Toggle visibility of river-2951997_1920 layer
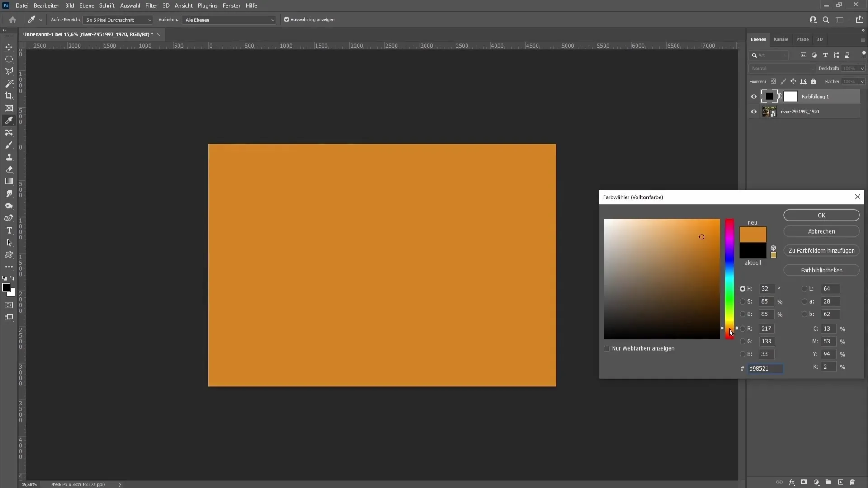Image resolution: width=868 pixels, height=488 pixels. (x=754, y=112)
